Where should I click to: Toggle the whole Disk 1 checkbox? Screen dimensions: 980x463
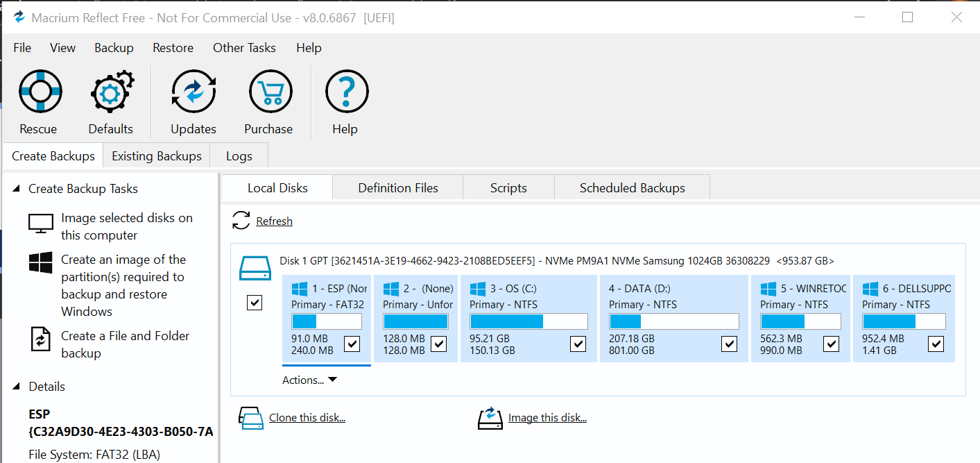[x=255, y=303]
